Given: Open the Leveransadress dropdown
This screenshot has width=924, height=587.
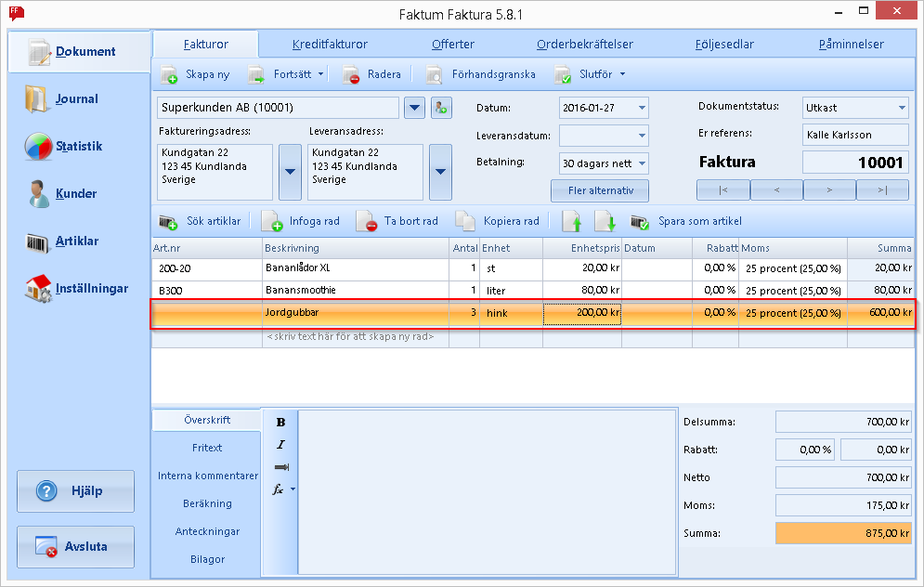Looking at the screenshot, I should coord(441,172).
